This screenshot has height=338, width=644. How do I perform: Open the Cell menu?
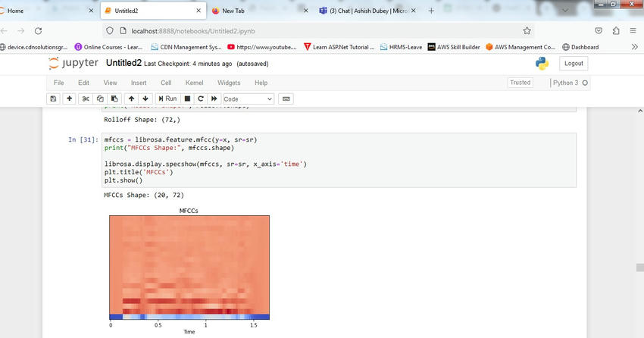(x=166, y=83)
